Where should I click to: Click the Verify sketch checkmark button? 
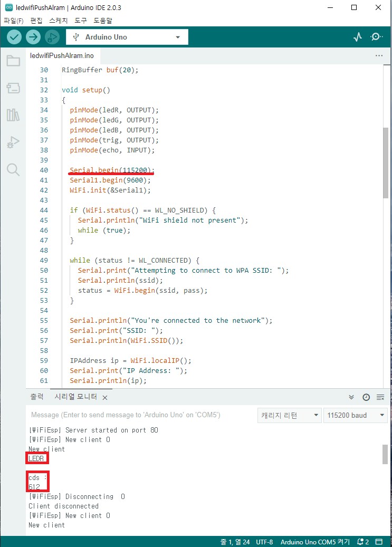(x=14, y=37)
